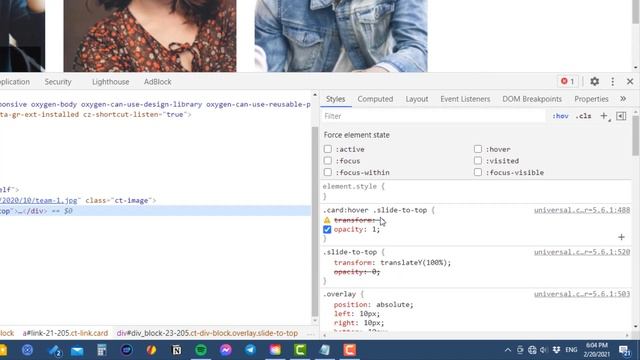Click the error count badge

568,82
